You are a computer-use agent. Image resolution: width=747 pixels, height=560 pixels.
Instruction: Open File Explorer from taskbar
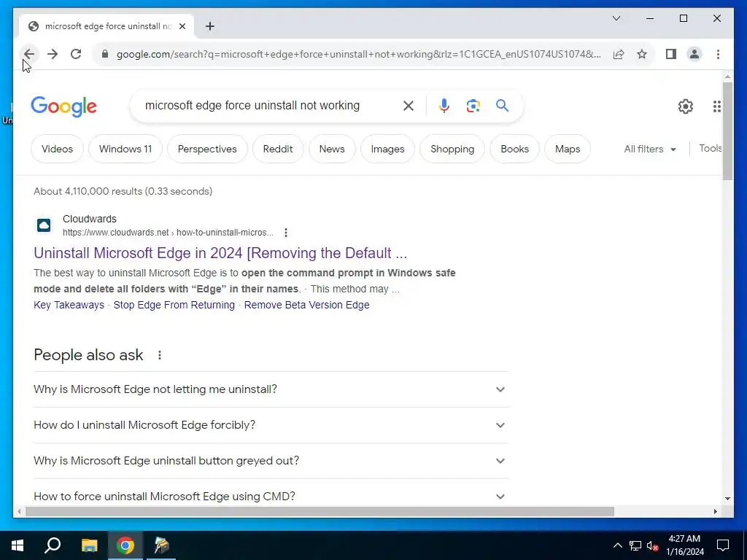click(89, 545)
